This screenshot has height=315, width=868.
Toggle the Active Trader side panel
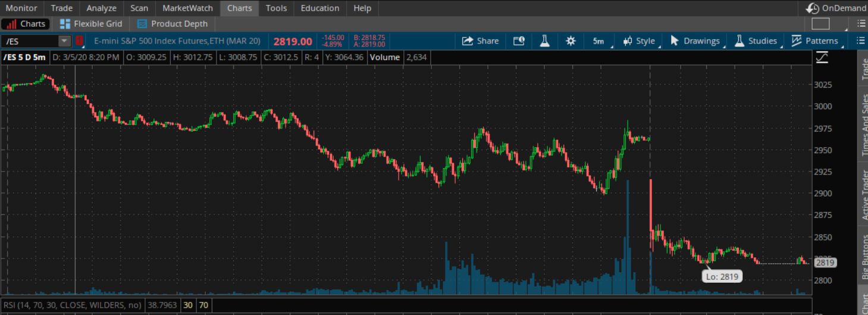click(x=864, y=194)
